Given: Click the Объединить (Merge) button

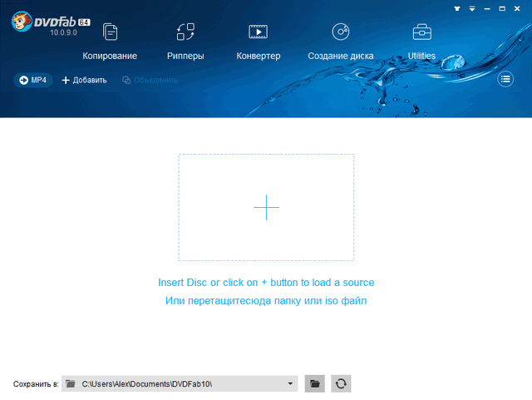Looking at the screenshot, I should 150,80.
